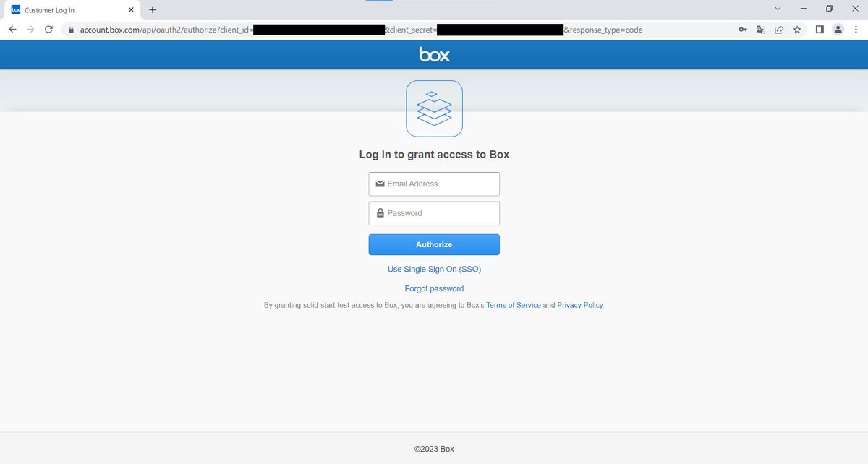
Task: Click the stacked layers app icon
Action: pos(434,108)
